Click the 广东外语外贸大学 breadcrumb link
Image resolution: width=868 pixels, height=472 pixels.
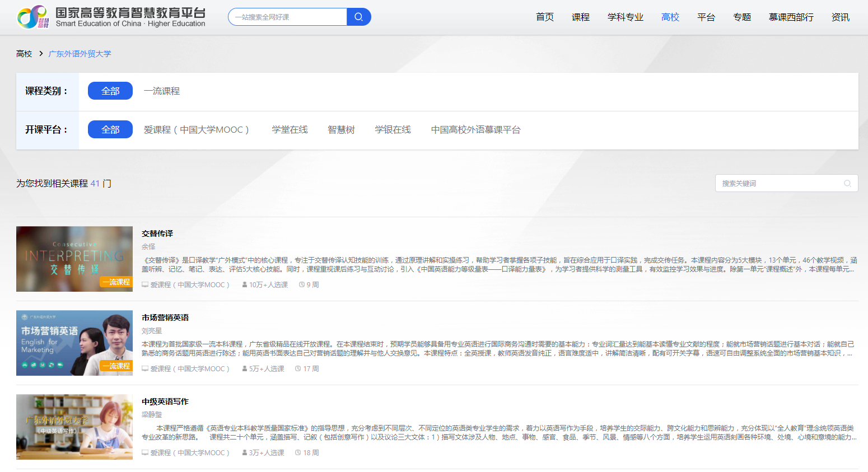[80, 54]
